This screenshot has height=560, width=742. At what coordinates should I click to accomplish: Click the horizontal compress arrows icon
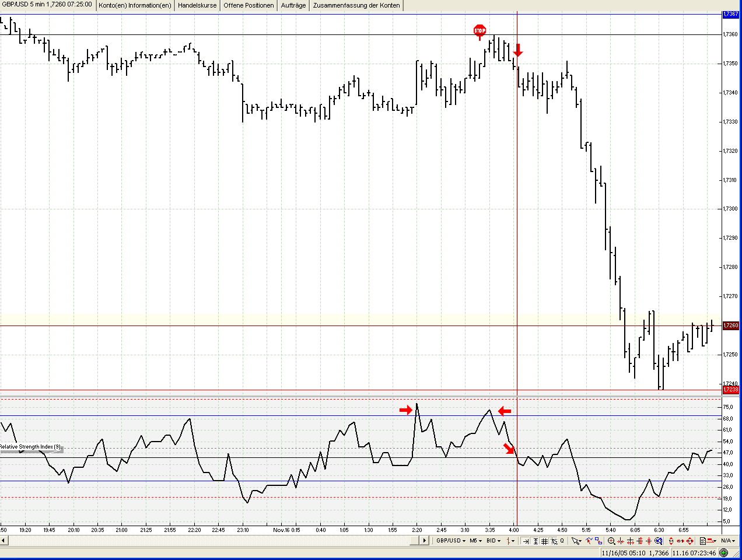(621, 541)
